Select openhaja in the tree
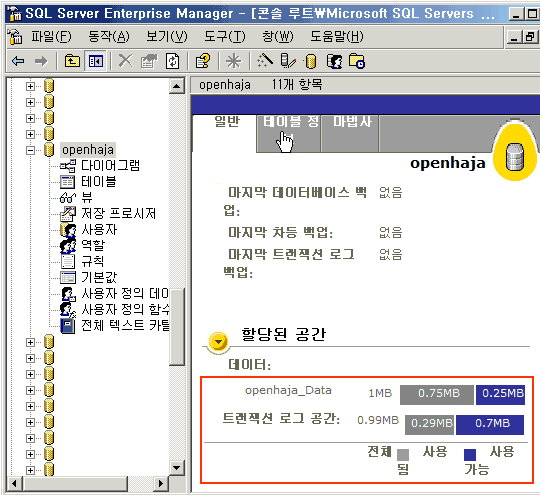Image resolution: width=540 pixels, height=495 pixels. pos(88,150)
